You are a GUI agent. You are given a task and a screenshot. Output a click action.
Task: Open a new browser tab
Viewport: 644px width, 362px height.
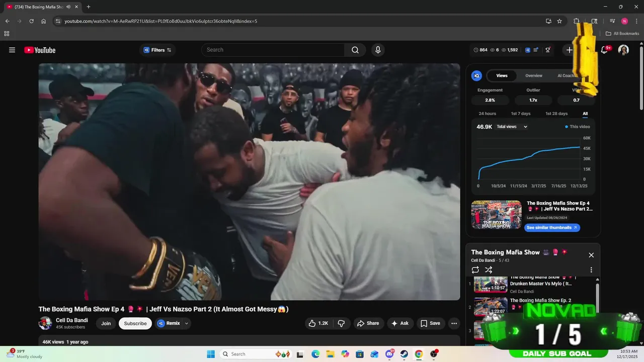[x=89, y=7]
